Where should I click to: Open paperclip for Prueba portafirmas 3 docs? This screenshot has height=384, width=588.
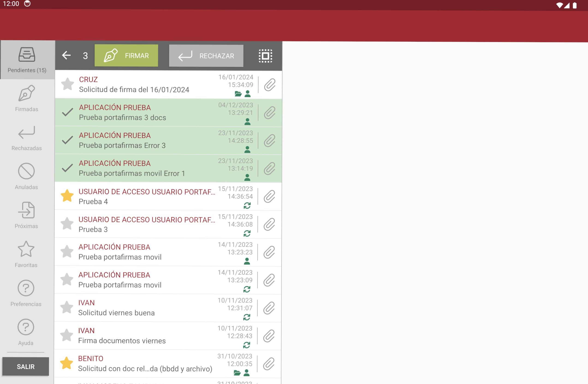(270, 113)
